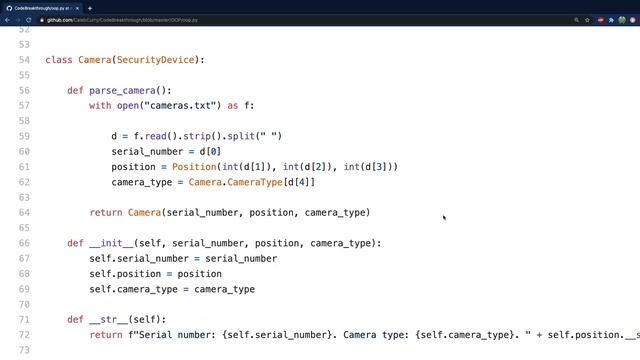
Task: Click 'Serial number:' f-string on line 72
Action: [x=178, y=335]
